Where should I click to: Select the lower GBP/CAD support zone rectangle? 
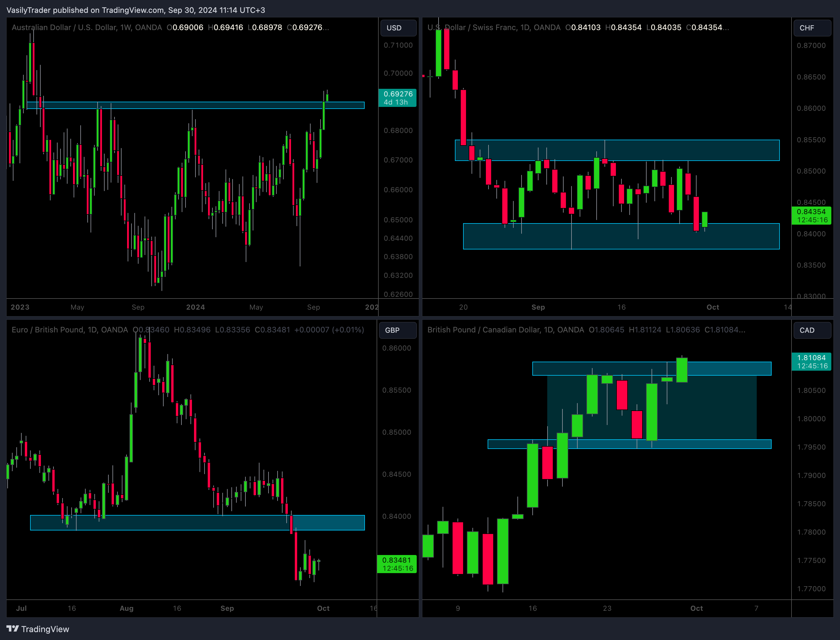tap(629, 444)
